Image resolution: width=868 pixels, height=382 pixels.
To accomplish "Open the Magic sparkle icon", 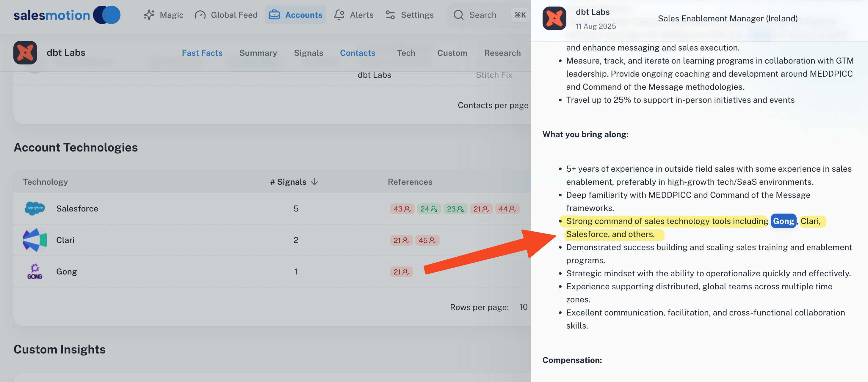I will 149,15.
